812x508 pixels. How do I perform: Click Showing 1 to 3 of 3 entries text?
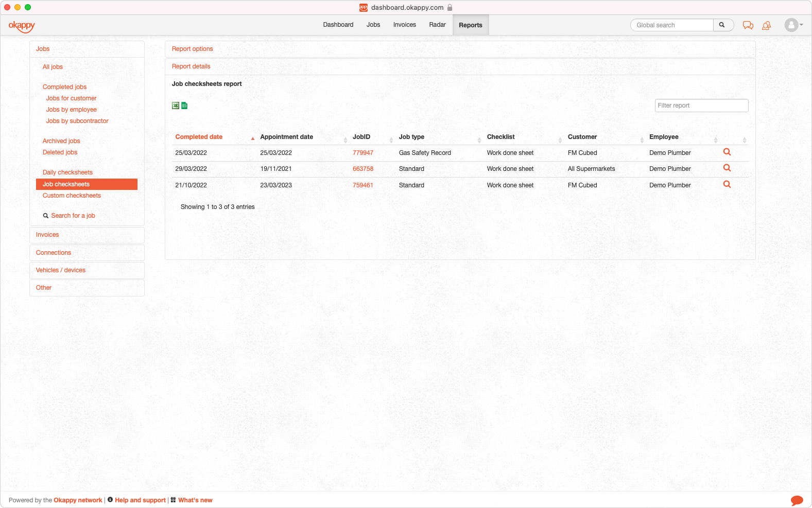pos(217,207)
